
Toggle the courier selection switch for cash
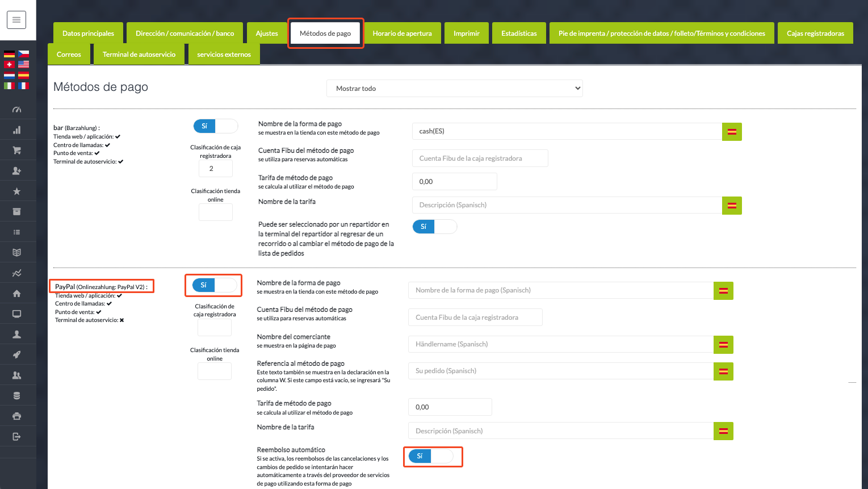pyautogui.click(x=434, y=227)
